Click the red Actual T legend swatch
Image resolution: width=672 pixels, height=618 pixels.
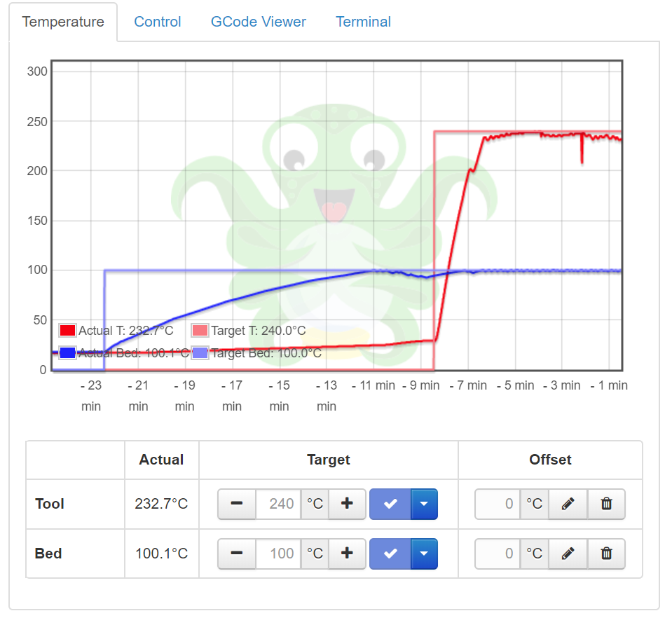67,330
